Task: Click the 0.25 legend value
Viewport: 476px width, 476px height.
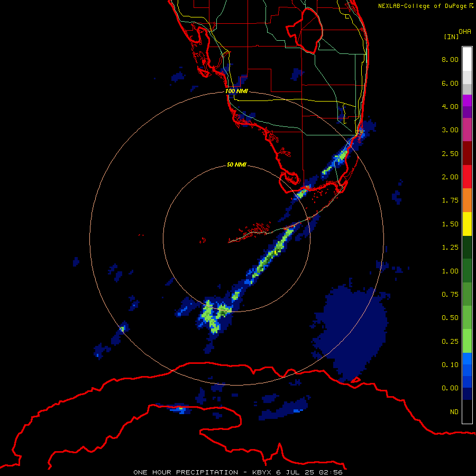Action: click(450, 342)
